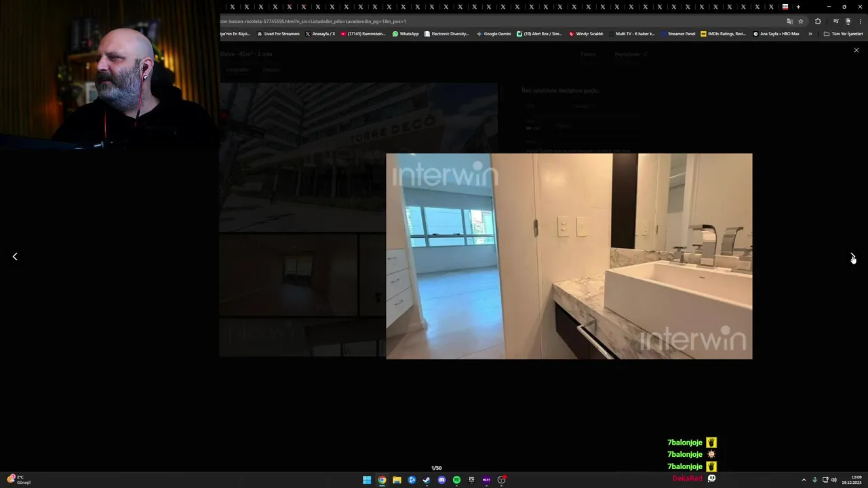Open the Electronic Diversity bookmark

tap(447, 34)
